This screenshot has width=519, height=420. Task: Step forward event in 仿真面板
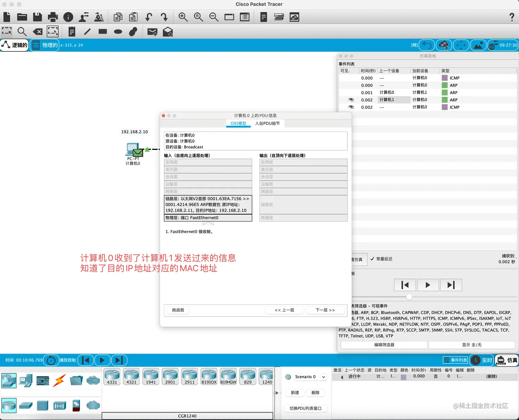[x=451, y=285]
